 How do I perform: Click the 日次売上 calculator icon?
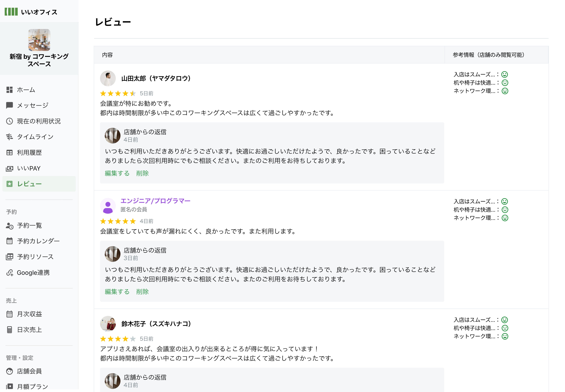(9, 330)
